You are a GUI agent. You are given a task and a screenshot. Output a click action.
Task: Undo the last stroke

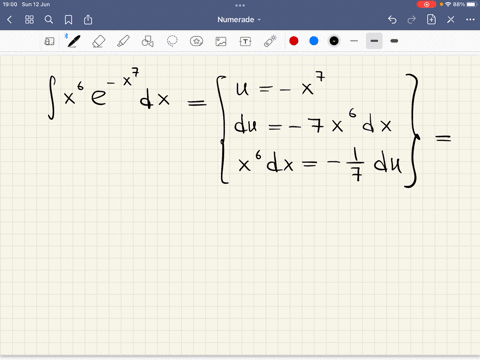392,20
